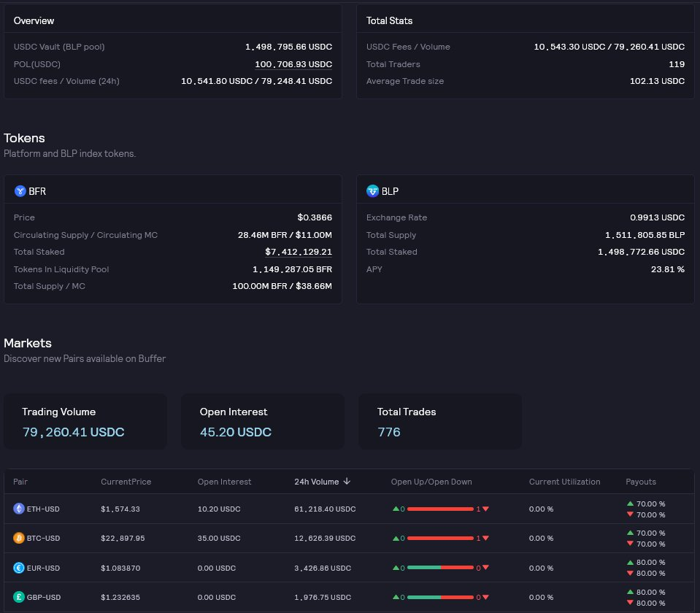
Task: Click the Ethereum coin icon beside ETH-USD
Action: click(x=19, y=509)
